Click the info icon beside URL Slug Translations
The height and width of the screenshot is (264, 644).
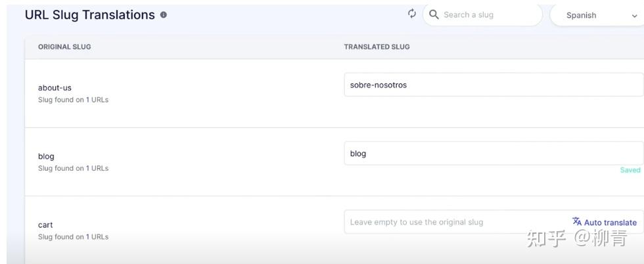[x=164, y=14]
